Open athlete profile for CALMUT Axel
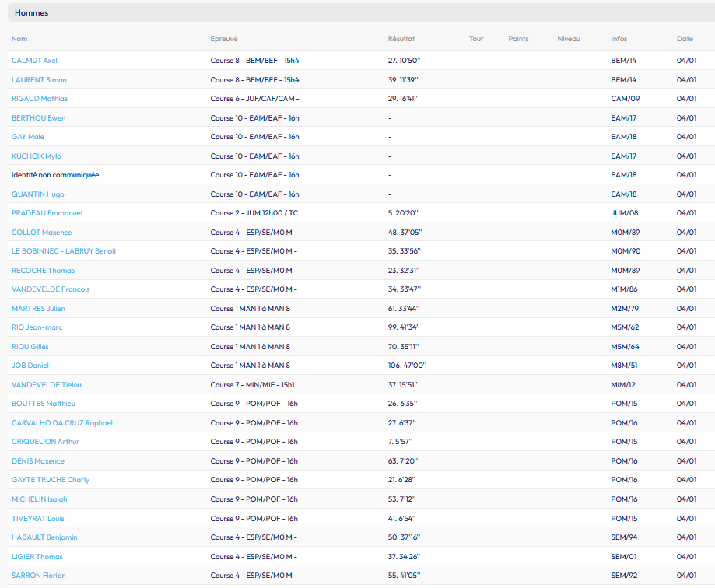Viewport: 715px width, 588px height. tap(34, 61)
